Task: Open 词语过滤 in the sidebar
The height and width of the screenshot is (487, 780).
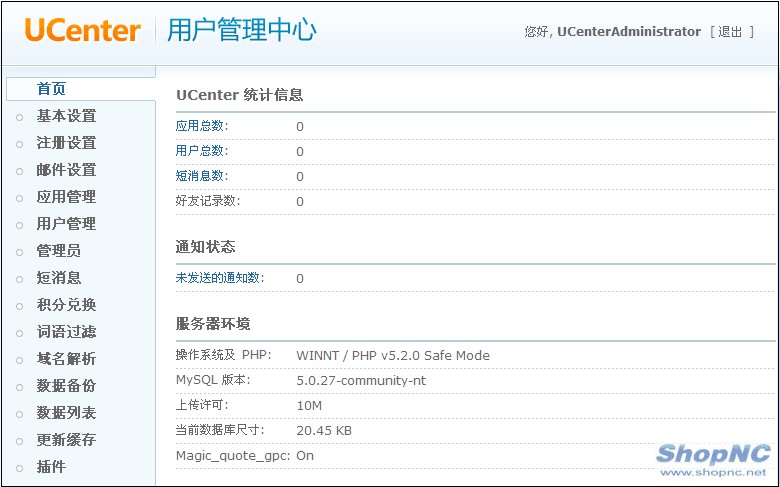Action: (x=66, y=331)
